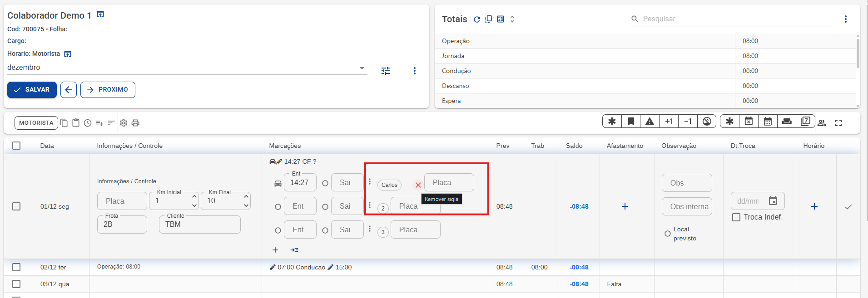Click the warning triangle button

point(650,121)
